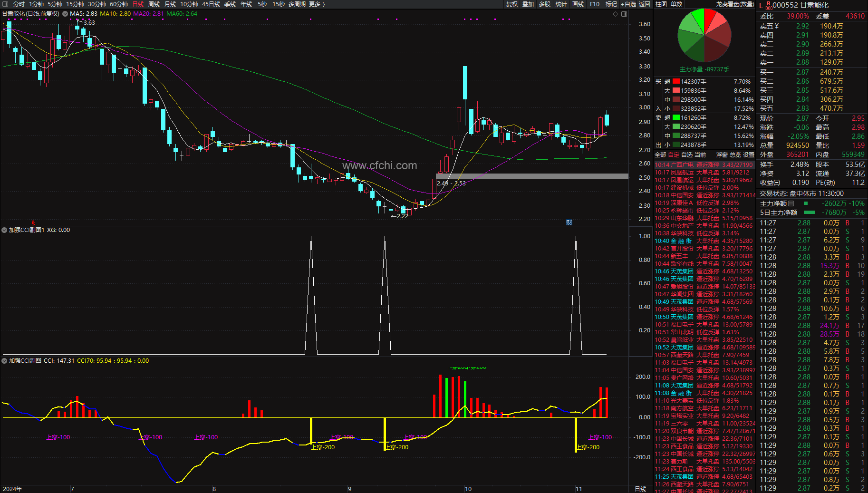Click the 卖五 ask row
This screenshot has height=493, width=868.
(812, 26)
